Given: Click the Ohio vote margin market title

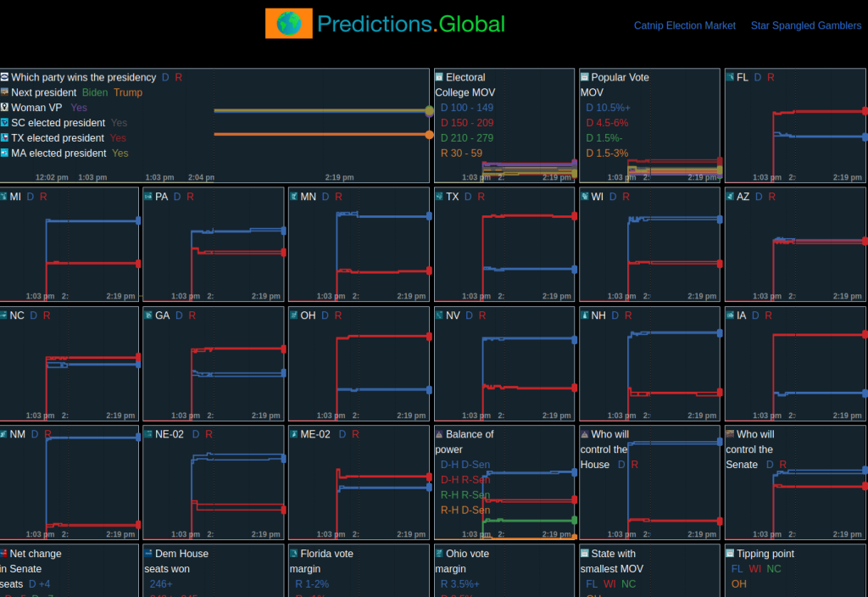Looking at the screenshot, I should 462,561.
